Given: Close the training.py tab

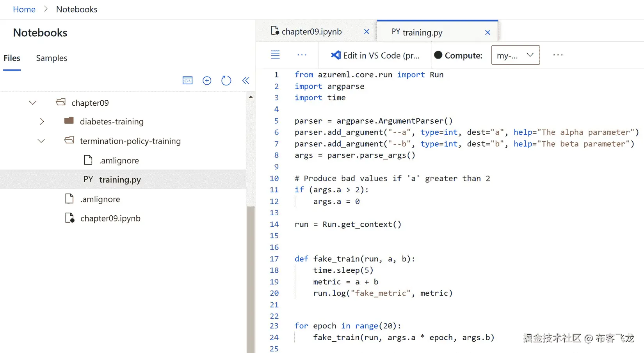Looking at the screenshot, I should coord(487,32).
